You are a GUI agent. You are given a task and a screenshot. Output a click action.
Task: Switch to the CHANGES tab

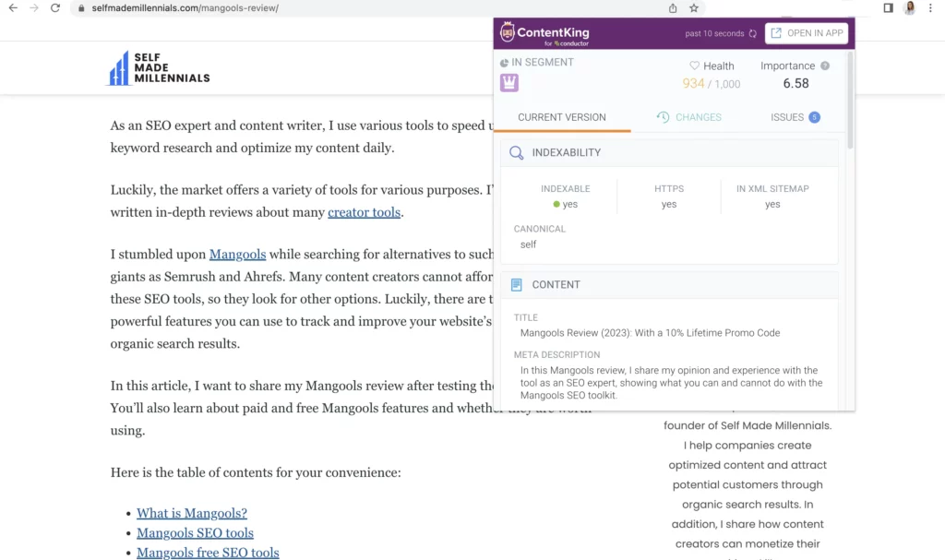(692, 117)
